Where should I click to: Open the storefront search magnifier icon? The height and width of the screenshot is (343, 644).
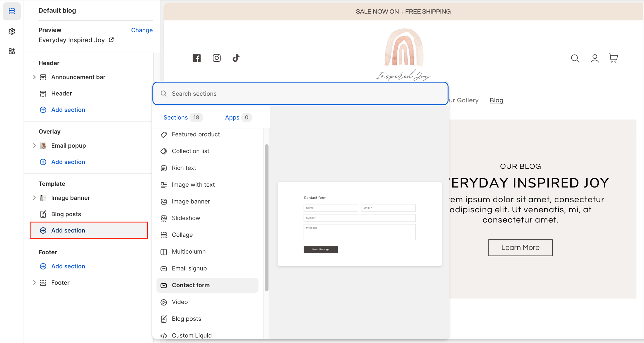pyautogui.click(x=575, y=58)
